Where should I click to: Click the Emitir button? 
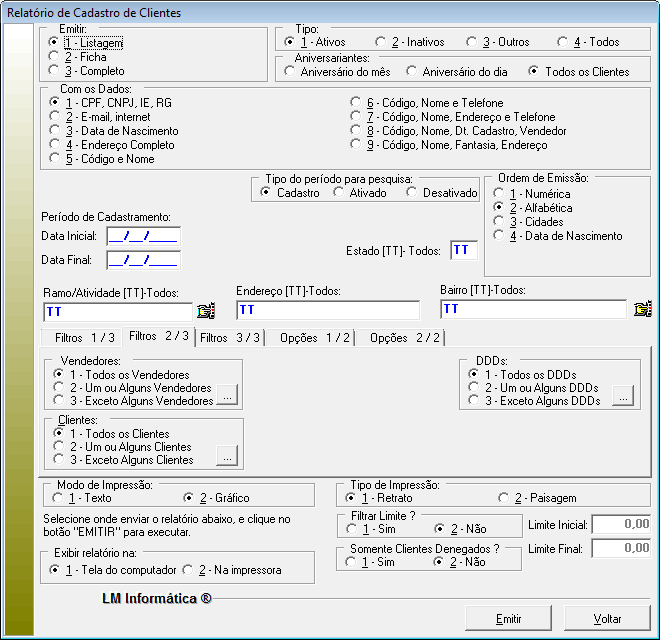[508, 618]
